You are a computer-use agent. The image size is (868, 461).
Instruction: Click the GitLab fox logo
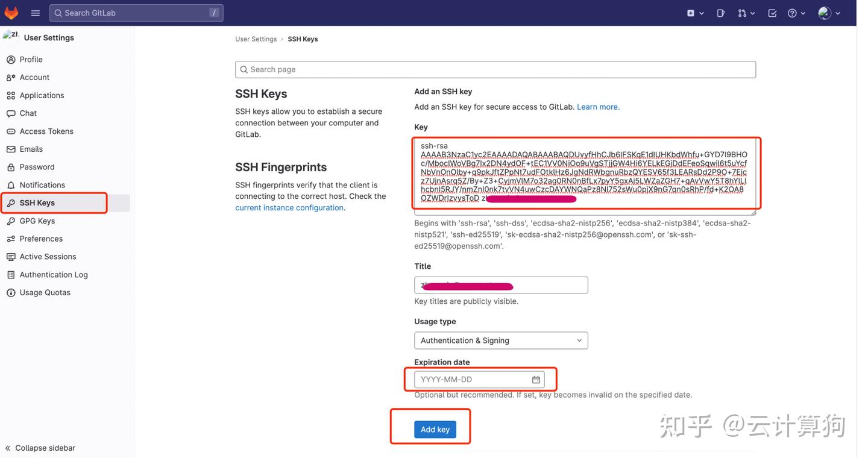(11, 12)
